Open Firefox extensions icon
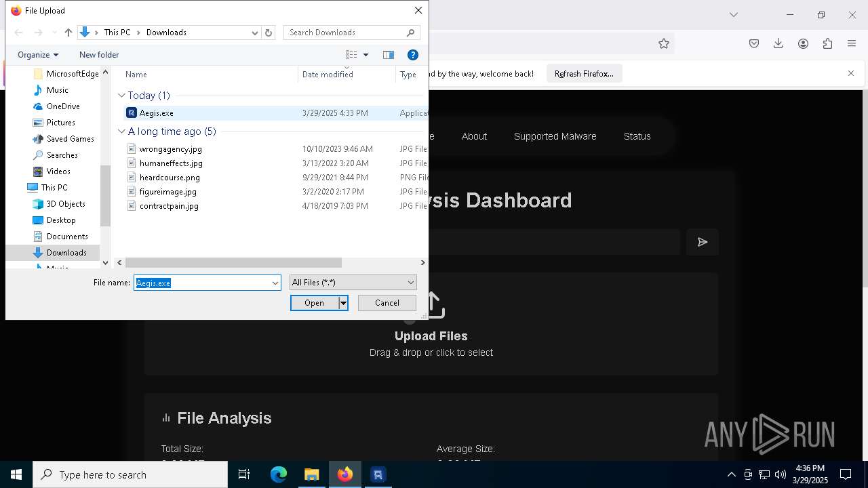868x488 pixels. click(827, 43)
